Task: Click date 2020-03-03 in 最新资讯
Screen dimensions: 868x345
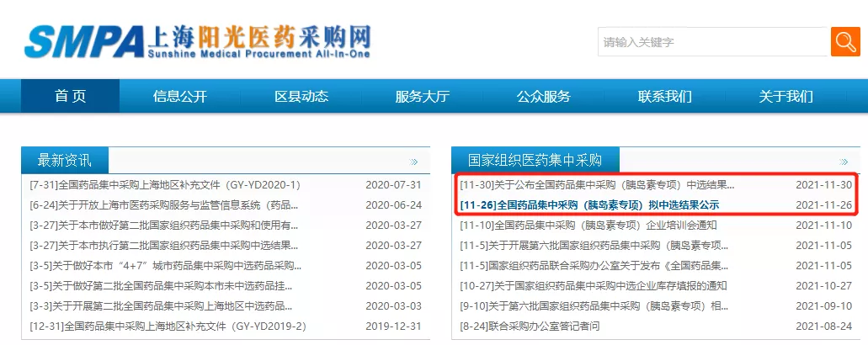Action: coord(394,305)
